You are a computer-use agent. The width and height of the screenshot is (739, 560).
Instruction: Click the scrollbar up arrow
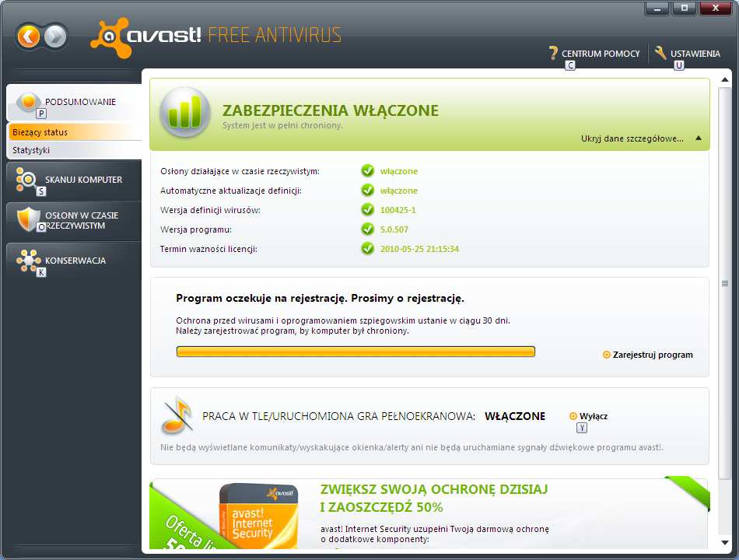coord(725,79)
